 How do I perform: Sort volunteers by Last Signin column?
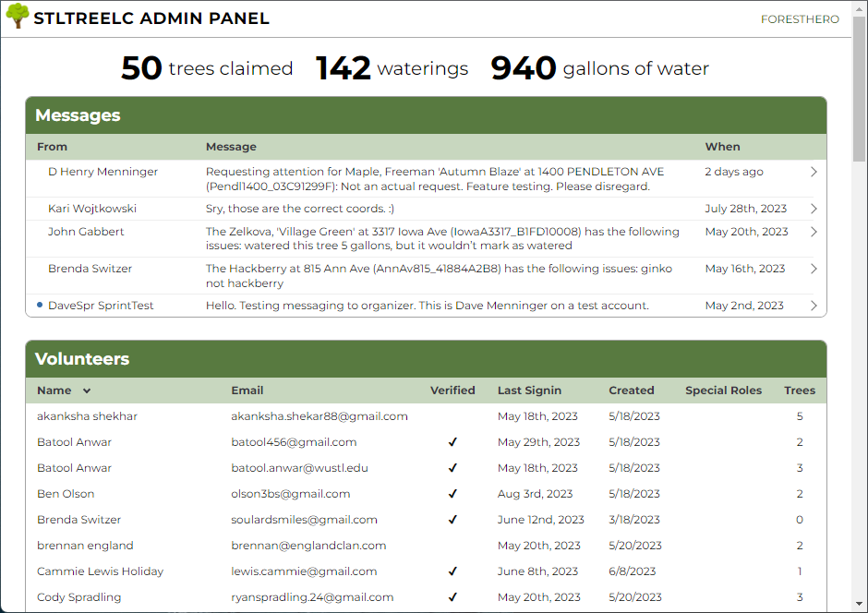[x=529, y=391]
